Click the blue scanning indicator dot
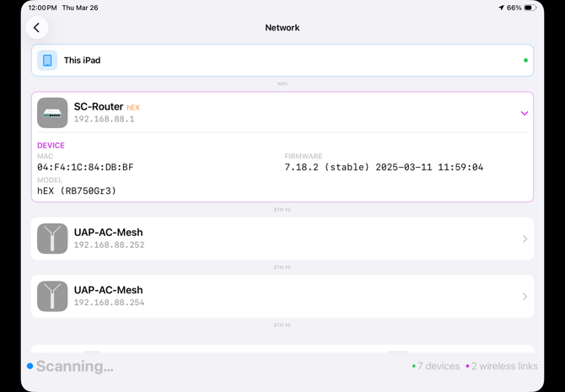The image size is (565, 392). pyautogui.click(x=30, y=366)
